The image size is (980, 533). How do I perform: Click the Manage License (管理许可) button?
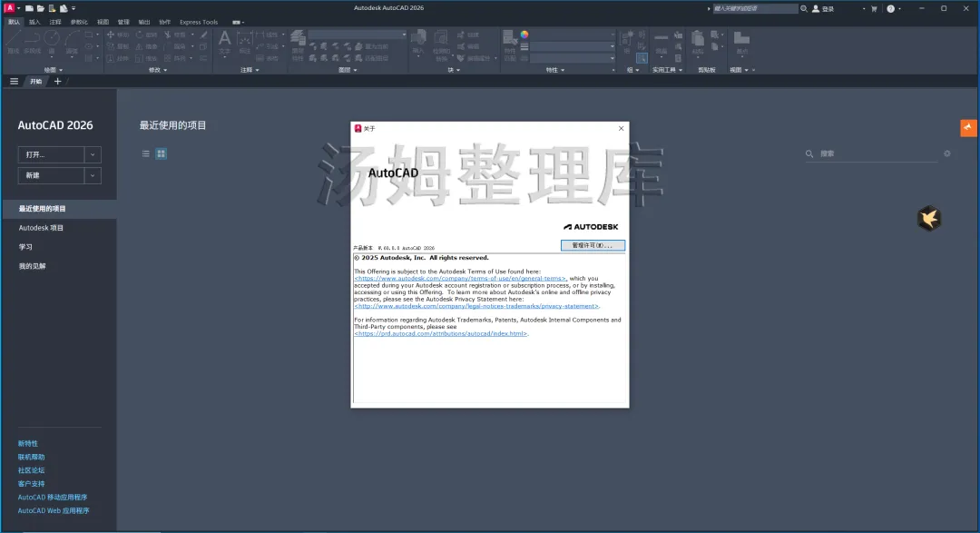click(593, 245)
